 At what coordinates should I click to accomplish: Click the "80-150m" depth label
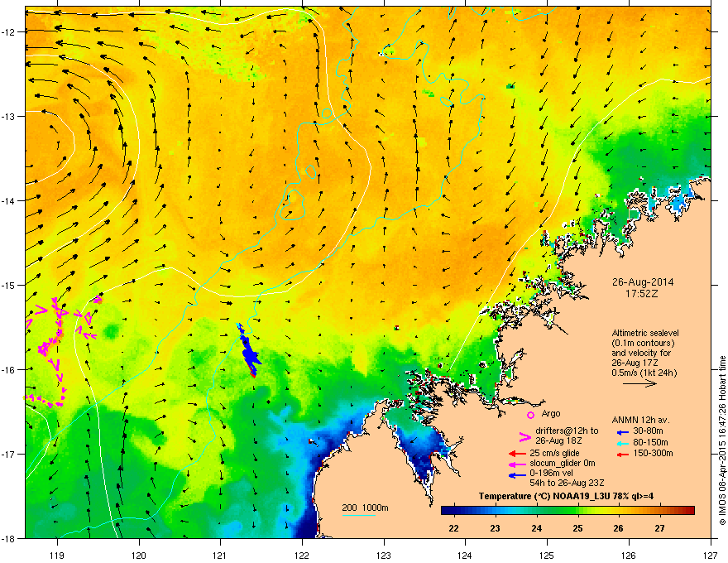(x=650, y=443)
